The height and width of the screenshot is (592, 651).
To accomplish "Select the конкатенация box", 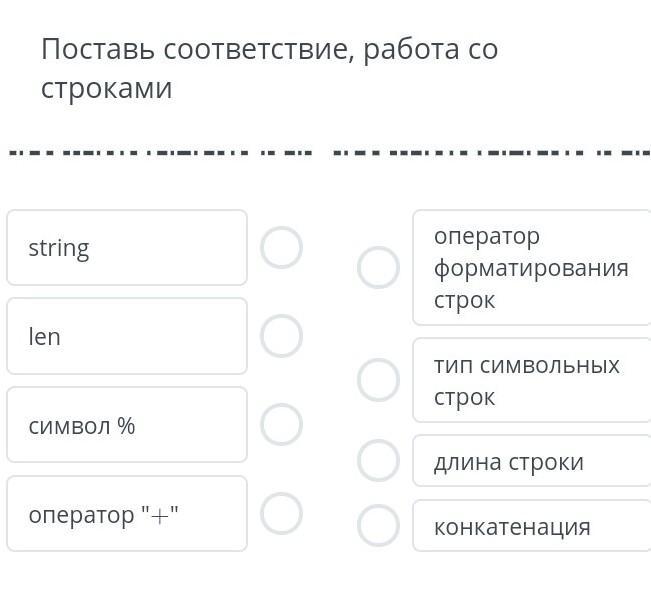I will (x=531, y=526).
